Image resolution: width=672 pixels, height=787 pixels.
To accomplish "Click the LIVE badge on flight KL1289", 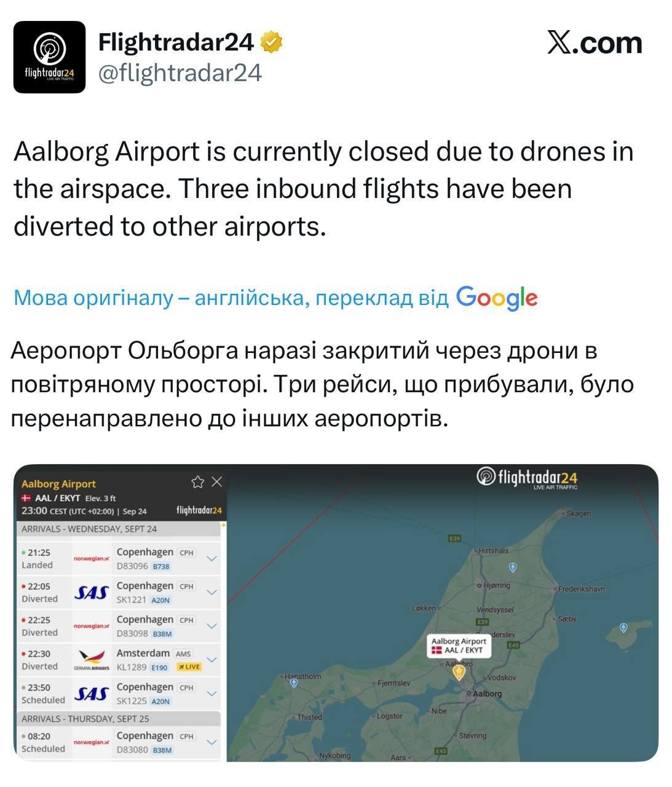I will [x=189, y=667].
